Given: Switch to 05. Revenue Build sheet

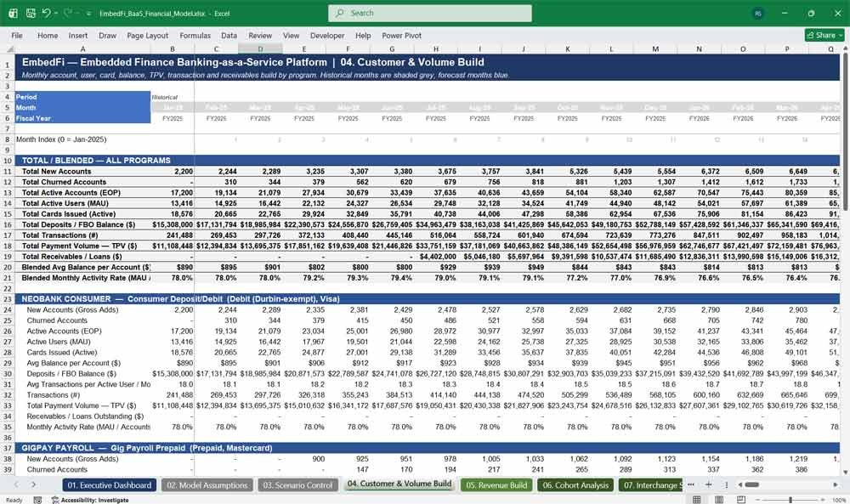Looking at the screenshot, I should pos(496,485).
